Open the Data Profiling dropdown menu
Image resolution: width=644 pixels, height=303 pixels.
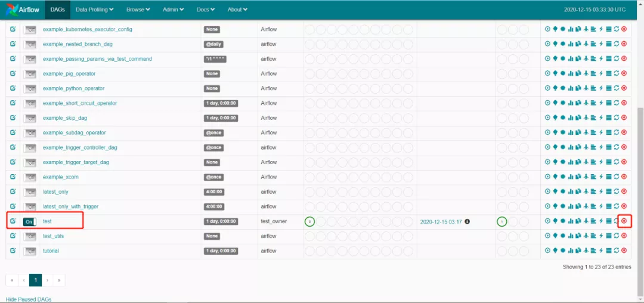[x=95, y=10]
